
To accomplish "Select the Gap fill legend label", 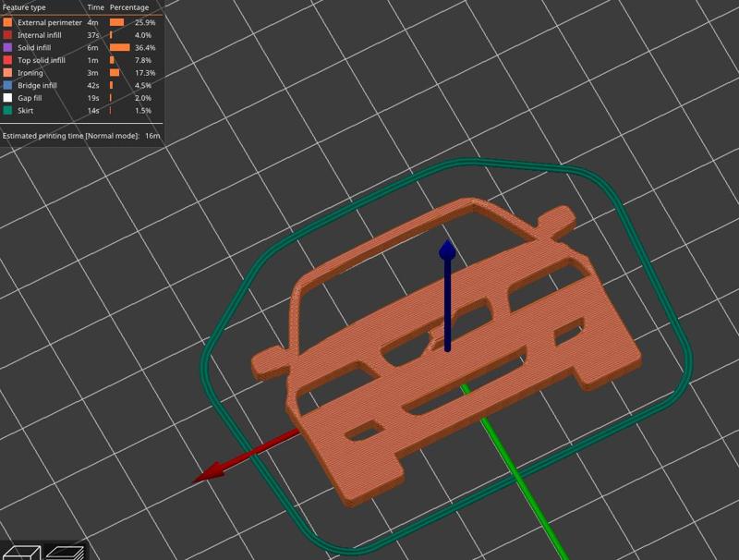I will (30, 98).
